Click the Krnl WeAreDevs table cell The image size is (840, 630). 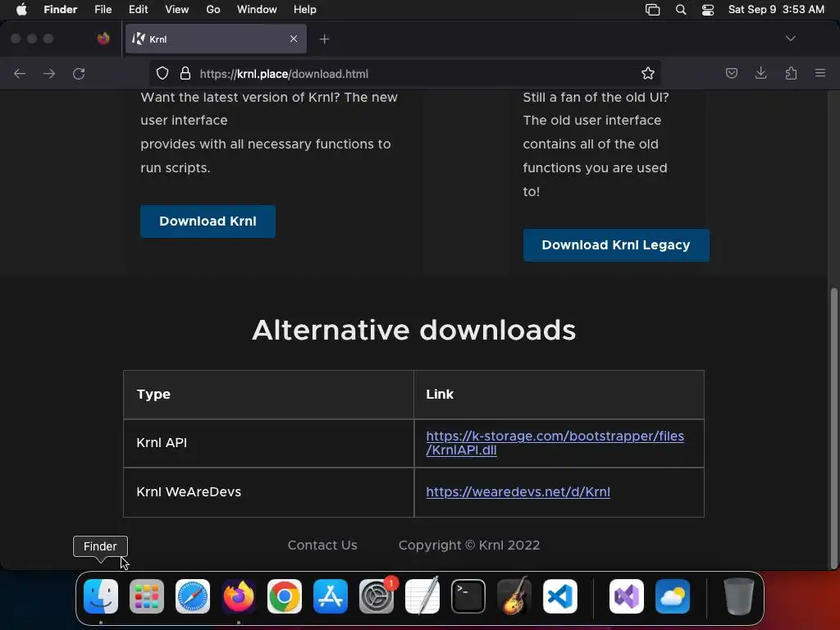[268, 492]
